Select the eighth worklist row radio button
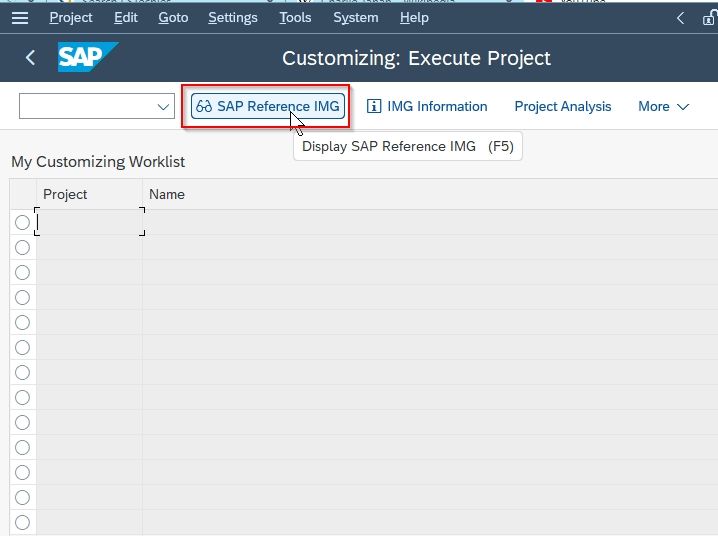Screen dimensions: 718x536 22,398
